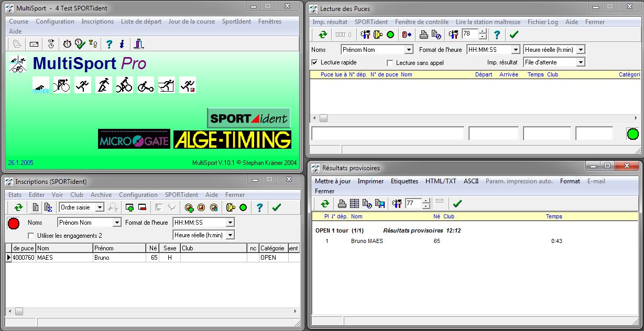Open the Prénom Nom dropdown in Lecture des Puces
This screenshot has height=331, width=644.
point(409,50)
